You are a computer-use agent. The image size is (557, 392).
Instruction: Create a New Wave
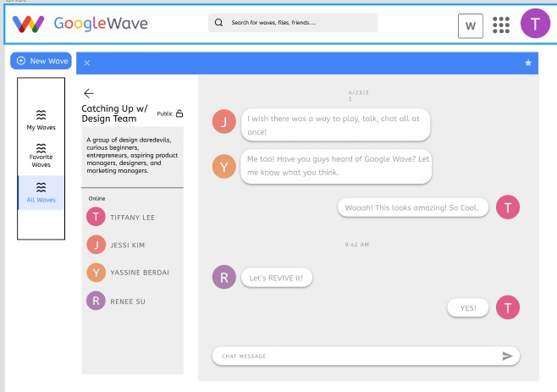pyautogui.click(x=41, y=61)
